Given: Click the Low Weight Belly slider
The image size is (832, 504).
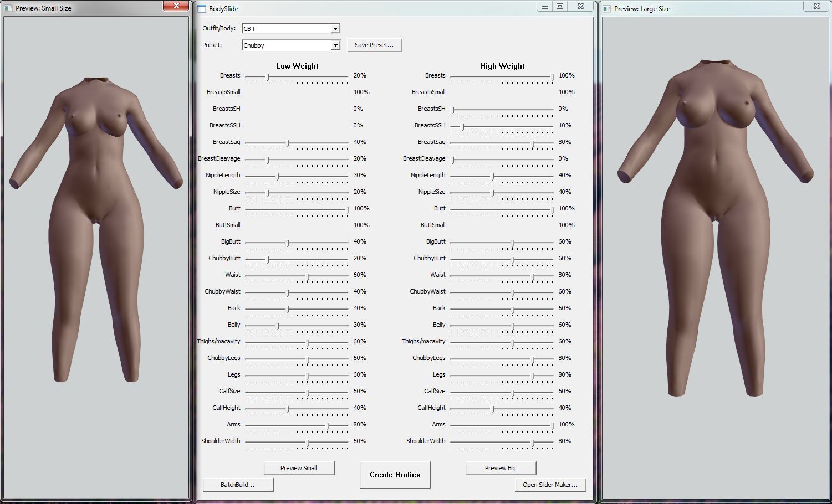Looking at the screenshot, I should (x=297, y=327).
